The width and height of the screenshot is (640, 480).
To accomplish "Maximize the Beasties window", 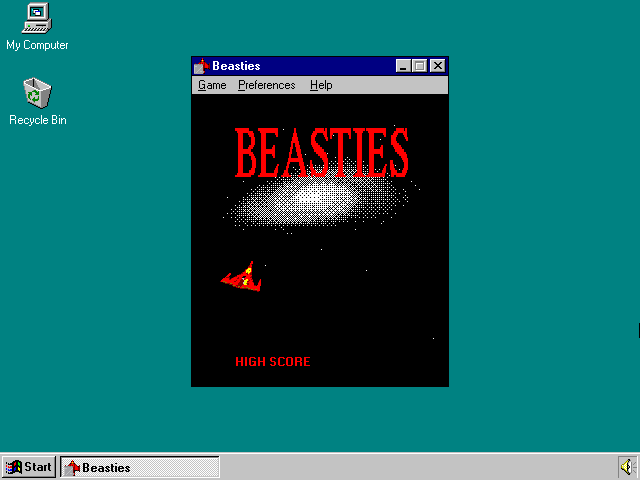I will pos(419,66).
